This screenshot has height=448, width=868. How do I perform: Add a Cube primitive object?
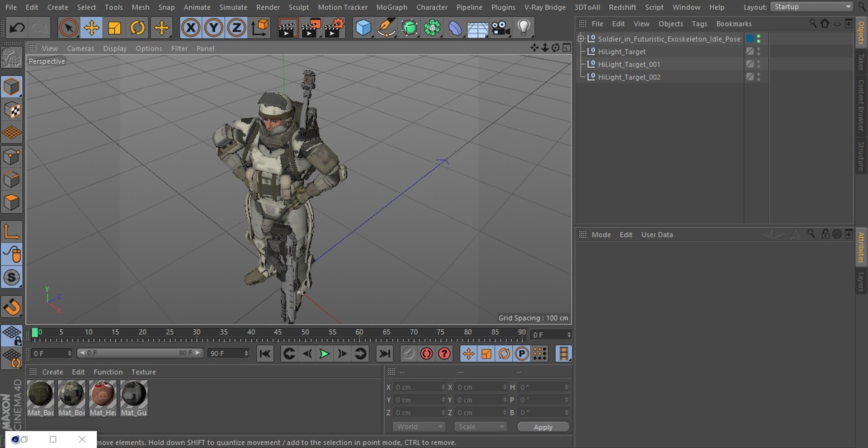tap(363, 28)
